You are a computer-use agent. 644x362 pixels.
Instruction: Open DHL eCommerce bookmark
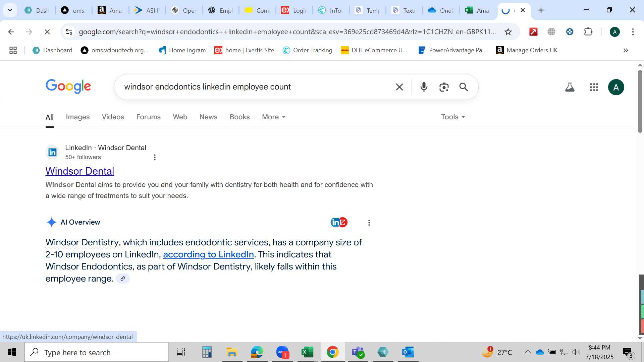[374, 50]
